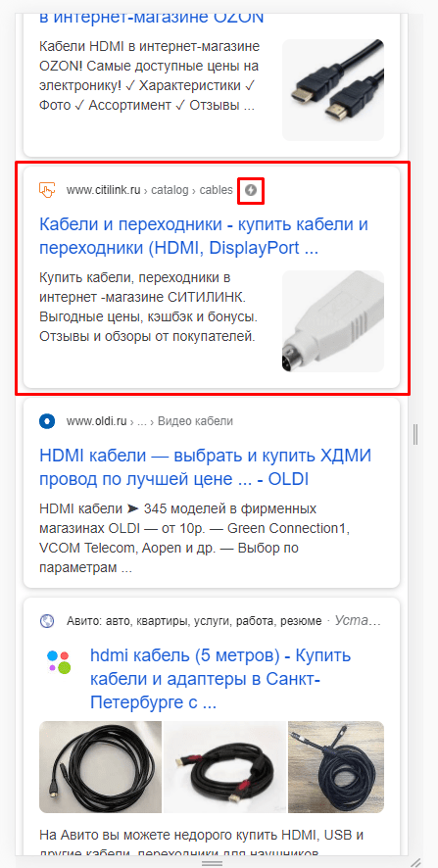Click the AMP lightning icon next to cables
The image size is (438, 868).
tap(251, 190)
